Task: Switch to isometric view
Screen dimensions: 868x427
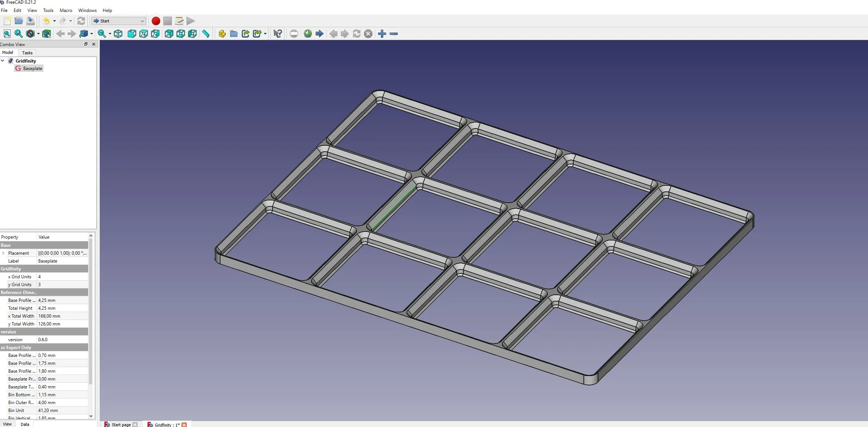Action: [x=118, y=34]
